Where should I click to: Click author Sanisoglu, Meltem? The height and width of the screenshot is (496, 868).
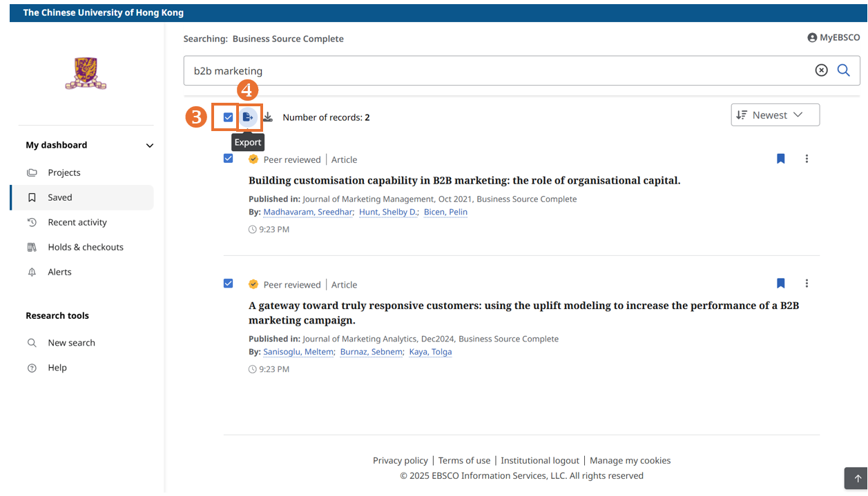(298, 352)
